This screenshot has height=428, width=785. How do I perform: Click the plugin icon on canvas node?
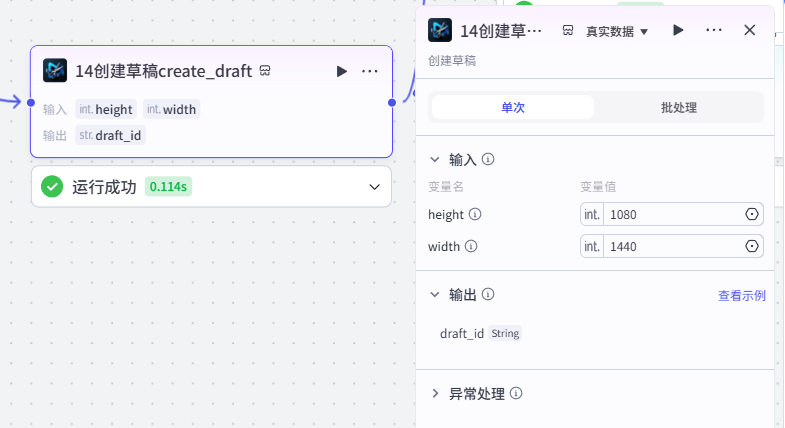[x=55, y=71]
